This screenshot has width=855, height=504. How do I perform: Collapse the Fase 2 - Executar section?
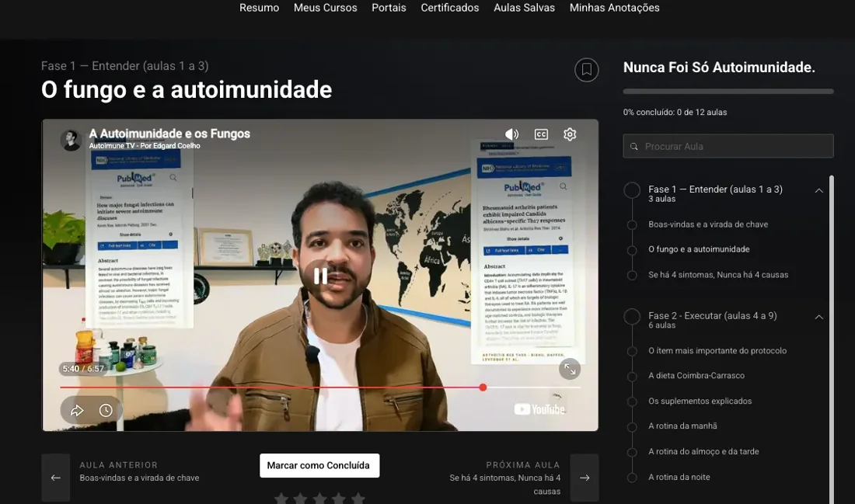point(818,317)
